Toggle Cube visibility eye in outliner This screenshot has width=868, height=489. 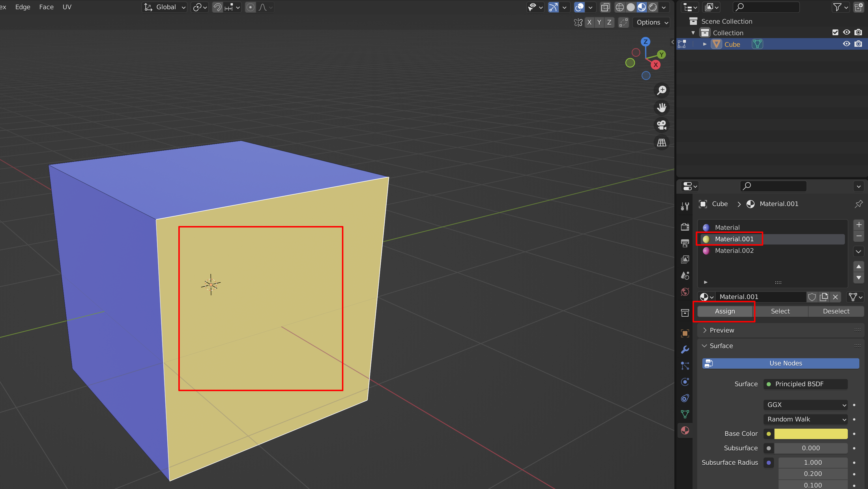tap(846, 44)
